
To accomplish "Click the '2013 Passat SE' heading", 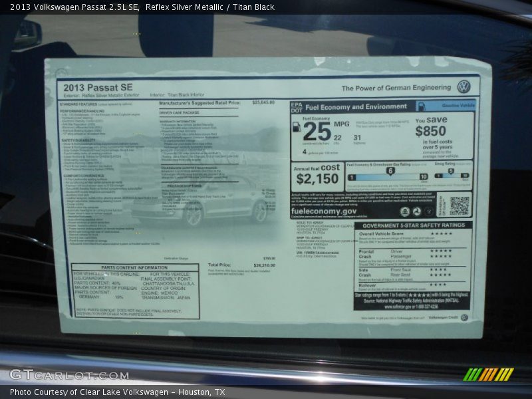I will click(98, 88).
